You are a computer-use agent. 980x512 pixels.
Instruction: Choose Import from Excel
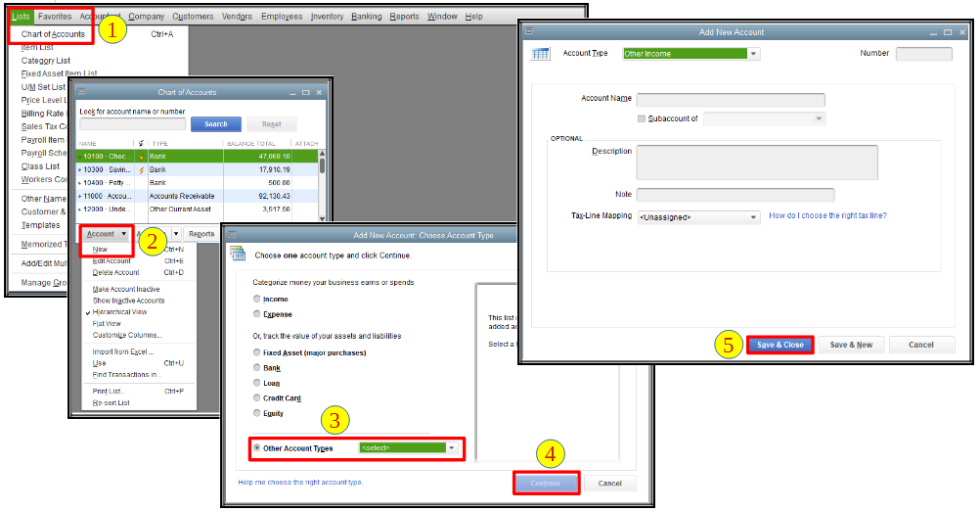(123, 351)
